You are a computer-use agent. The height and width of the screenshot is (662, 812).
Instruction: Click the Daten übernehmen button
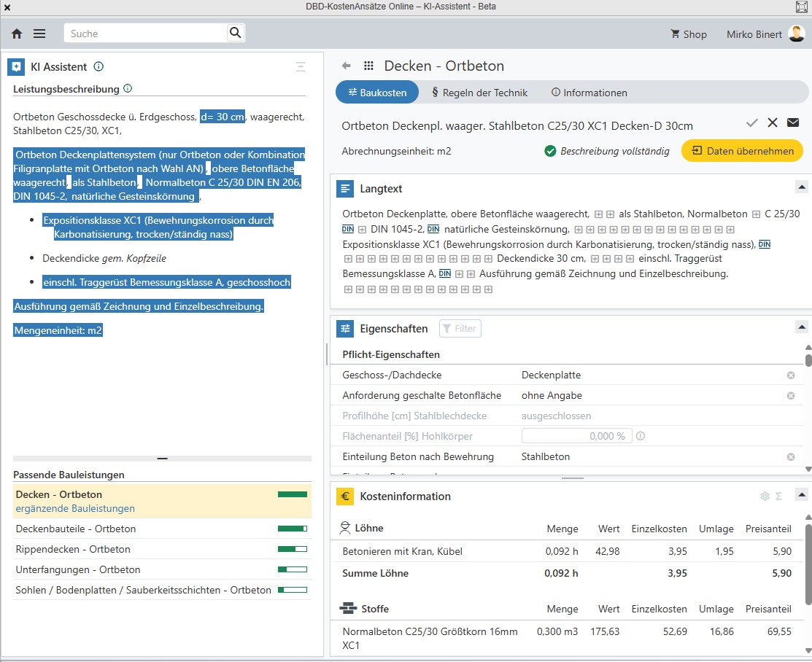pyautogui.click(x=742, y=151)
